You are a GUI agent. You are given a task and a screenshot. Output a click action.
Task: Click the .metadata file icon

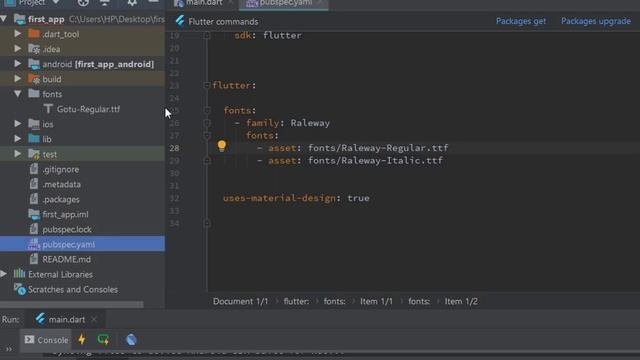coord(34,184)
